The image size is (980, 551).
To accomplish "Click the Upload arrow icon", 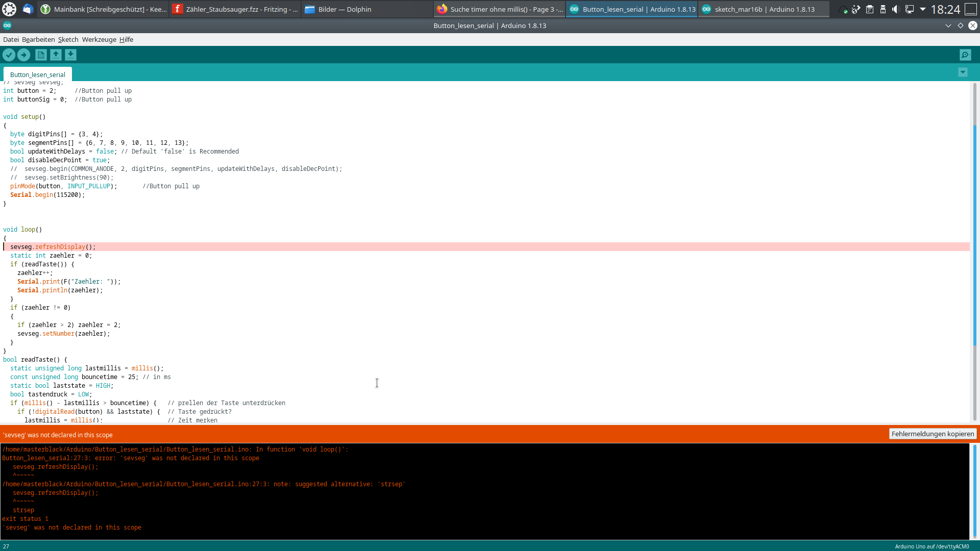I will (23, 55).
